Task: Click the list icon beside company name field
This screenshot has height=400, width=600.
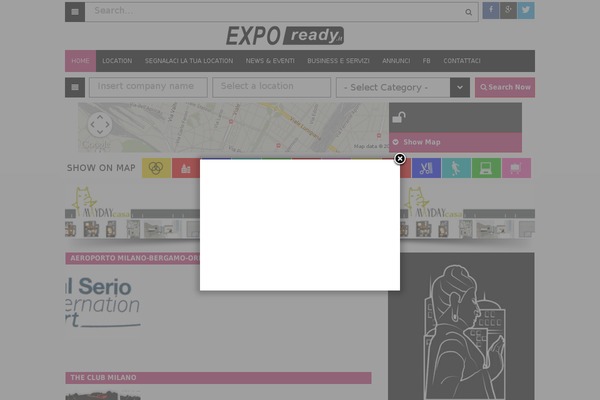Action: click(x=75, y=87)
